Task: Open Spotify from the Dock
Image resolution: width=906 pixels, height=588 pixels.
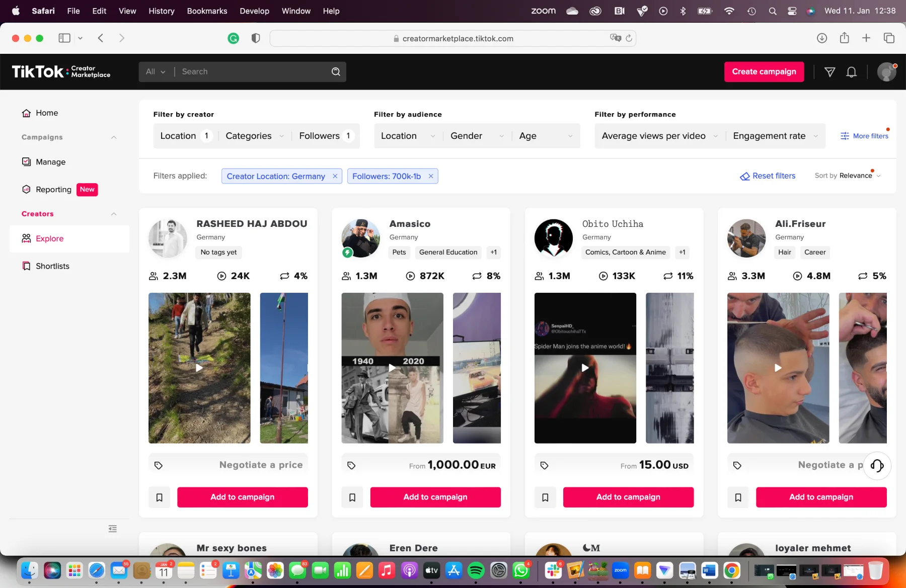Action: tap(476, 570)
